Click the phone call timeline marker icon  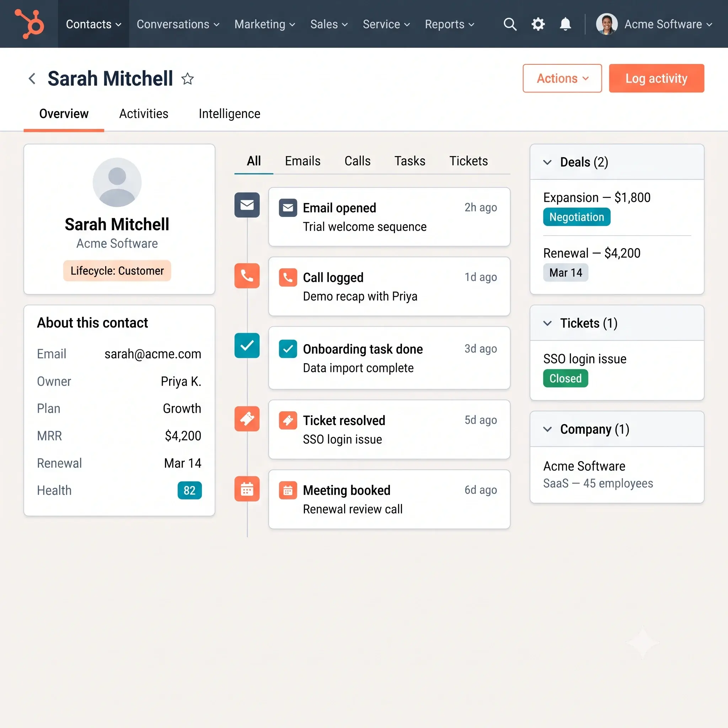pos(247,275)
